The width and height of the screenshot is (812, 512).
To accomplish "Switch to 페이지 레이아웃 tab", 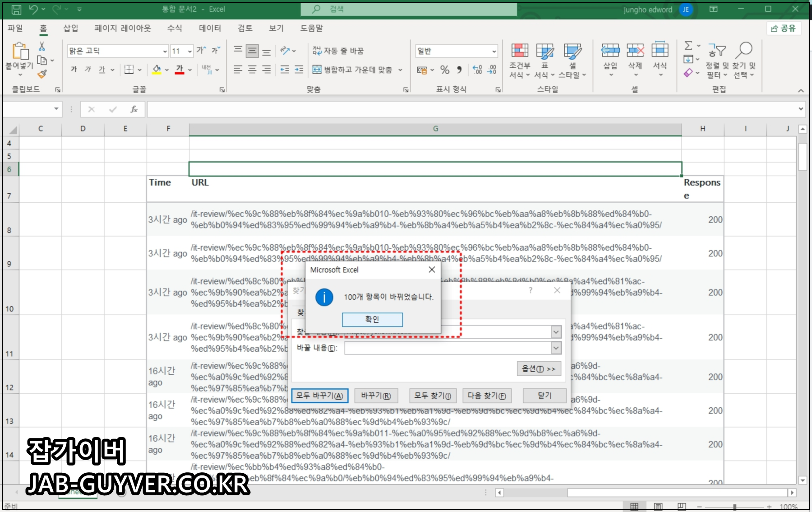I will pos(123,28).
